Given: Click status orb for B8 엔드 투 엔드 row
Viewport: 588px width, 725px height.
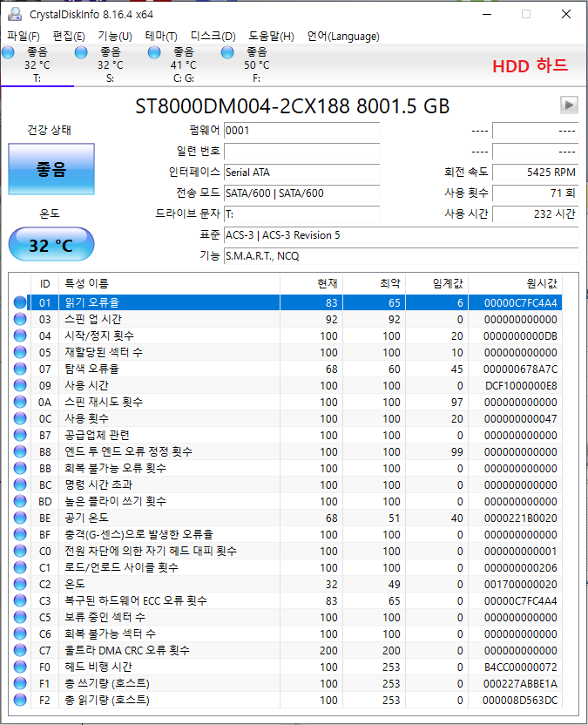Looking at the screenshot, I should (x=20, y=451).
